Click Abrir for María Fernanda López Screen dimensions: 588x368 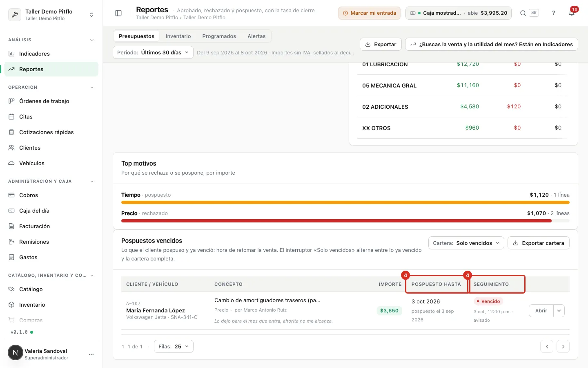pyautogui.click(x=541, y=311)
